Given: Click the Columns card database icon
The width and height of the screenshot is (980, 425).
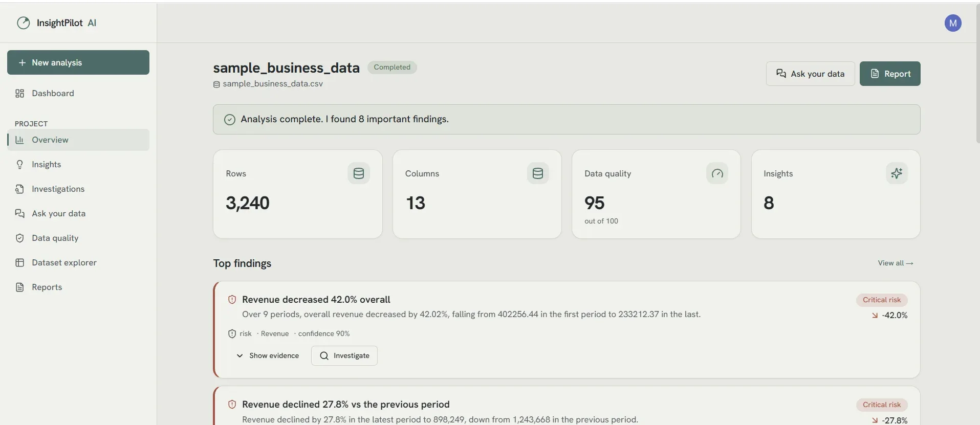Looking at the screenshot, I should click(x=538, y=173).
